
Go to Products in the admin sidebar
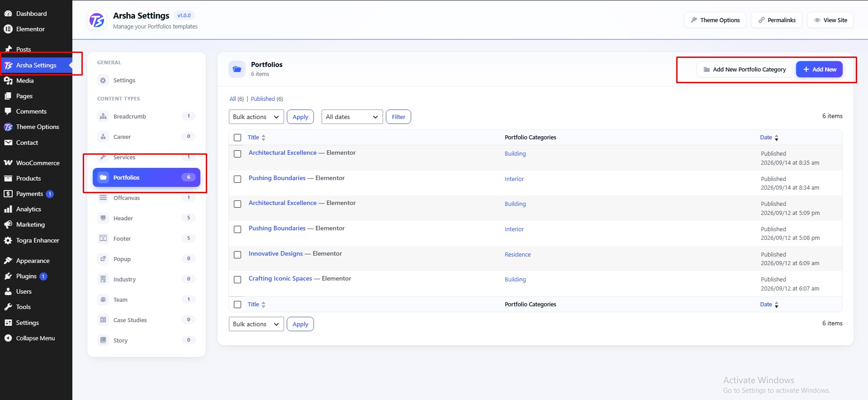(x=36, y=178)
